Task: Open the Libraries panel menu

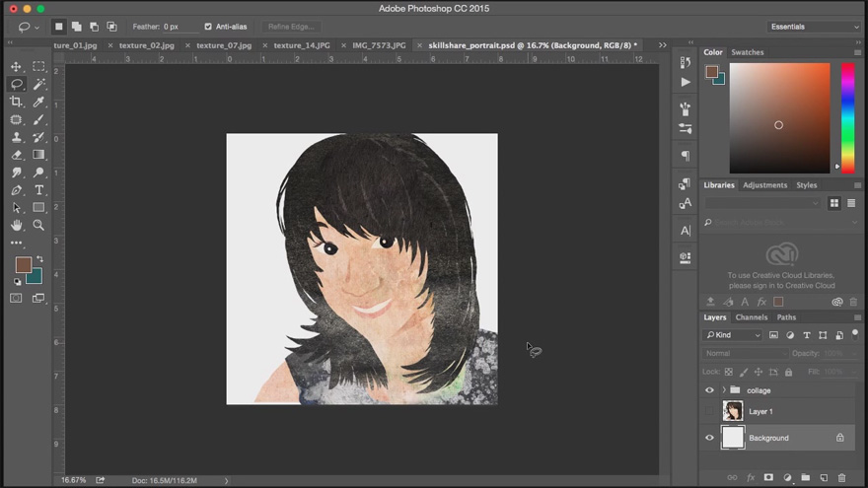Action: [857, 185]
